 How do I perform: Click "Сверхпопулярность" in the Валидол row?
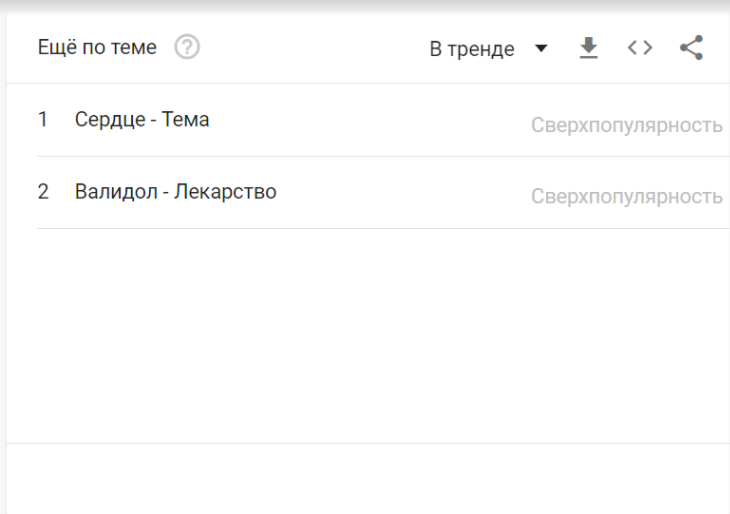(626, 197)
